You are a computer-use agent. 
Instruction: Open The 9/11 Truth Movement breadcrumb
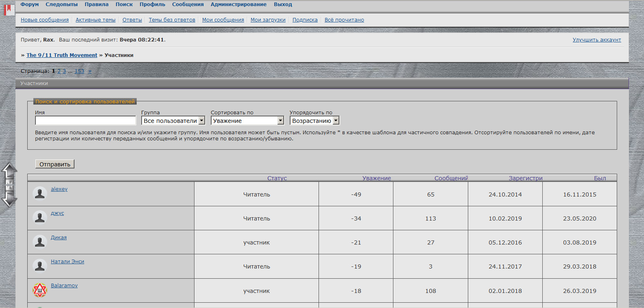pos(62,55)
